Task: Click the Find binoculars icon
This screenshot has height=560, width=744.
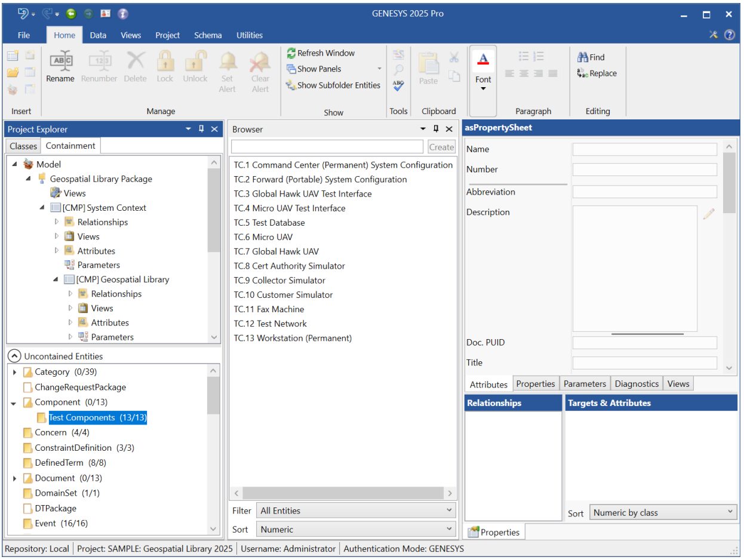Action: tap(583, 57)
